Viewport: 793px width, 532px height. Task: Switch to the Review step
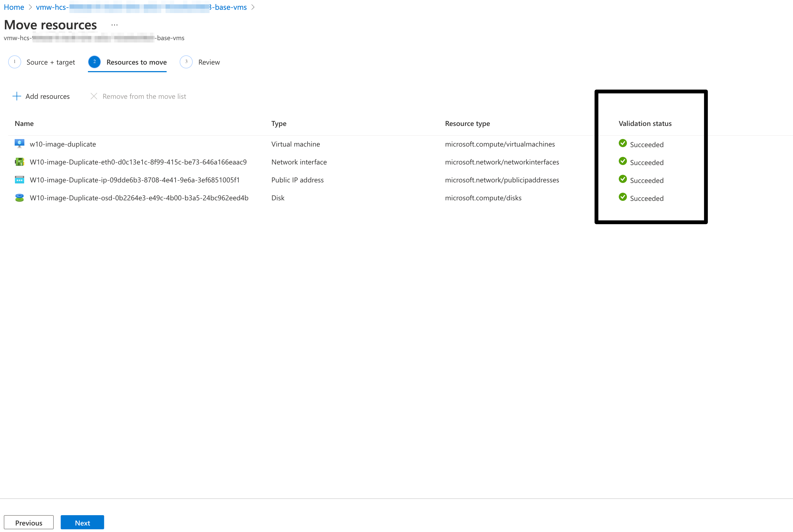[x=209, y=62]
